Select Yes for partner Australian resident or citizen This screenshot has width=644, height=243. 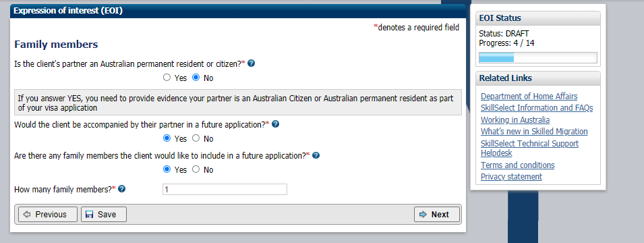click(167, 78)
